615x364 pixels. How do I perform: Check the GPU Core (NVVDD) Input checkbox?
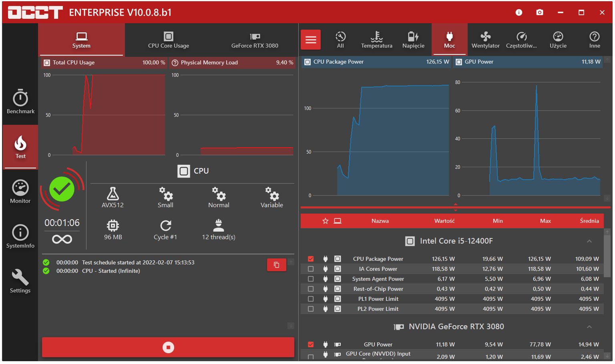point(311,356)
